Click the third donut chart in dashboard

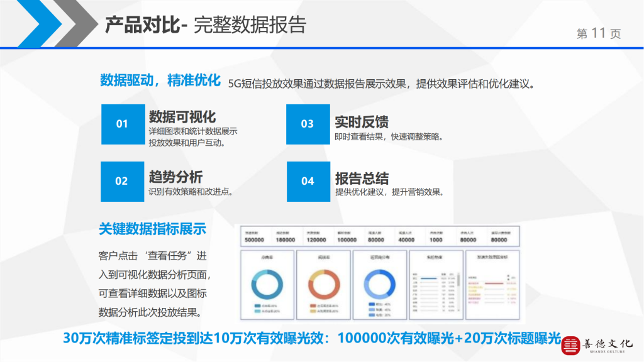380,283
